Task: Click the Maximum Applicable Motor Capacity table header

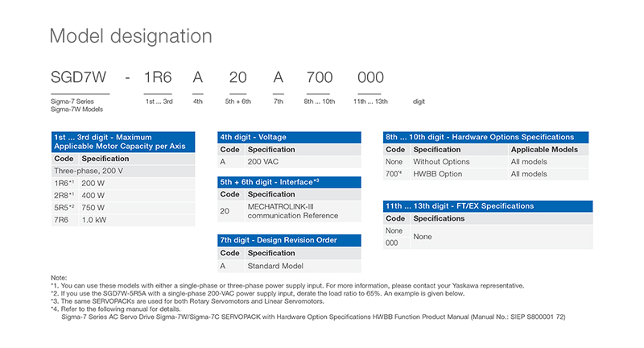Action: coord(122,142)
